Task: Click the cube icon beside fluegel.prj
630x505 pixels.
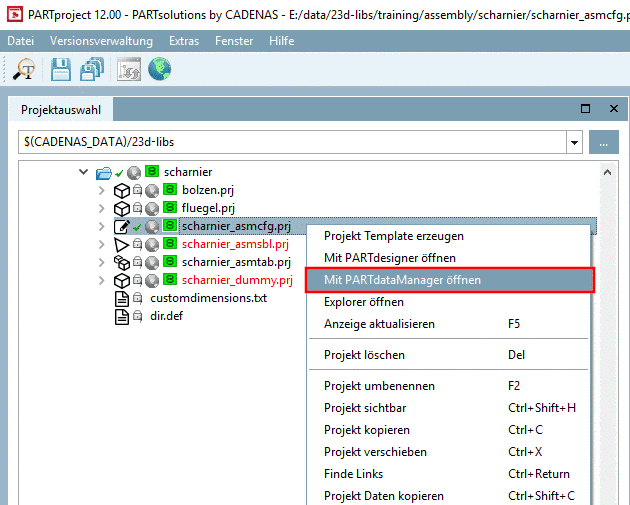Action: click(122, 209)
